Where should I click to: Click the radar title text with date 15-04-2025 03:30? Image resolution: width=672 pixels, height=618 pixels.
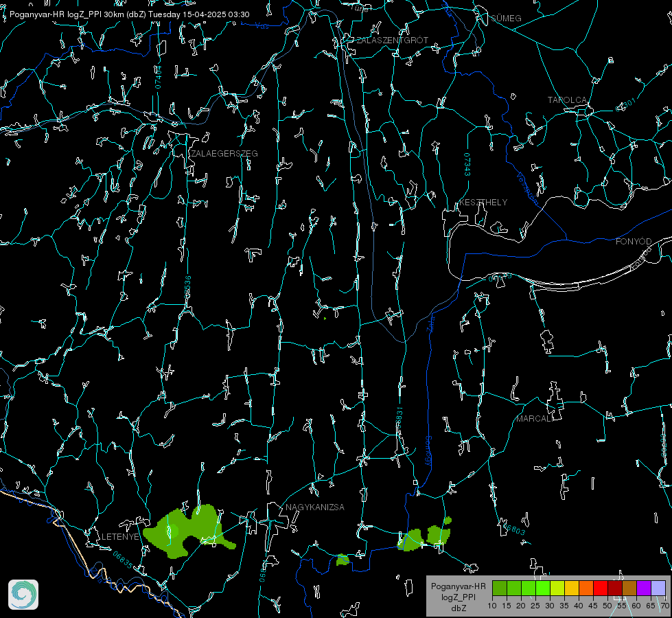pos(130,14)
